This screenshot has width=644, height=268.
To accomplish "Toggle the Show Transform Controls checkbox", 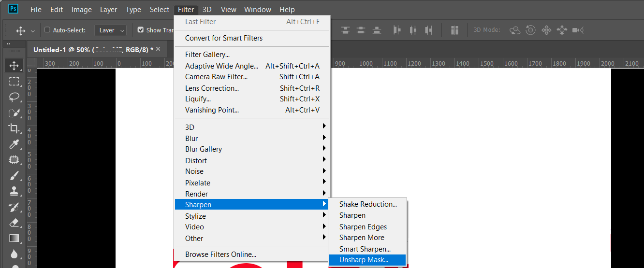I will click(x=141, y=30).
